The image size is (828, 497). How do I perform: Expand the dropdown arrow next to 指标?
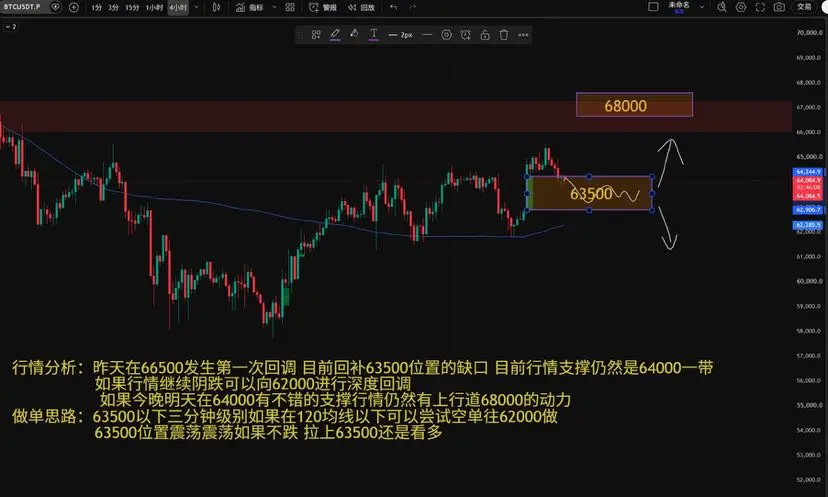(x=274, y=7)
